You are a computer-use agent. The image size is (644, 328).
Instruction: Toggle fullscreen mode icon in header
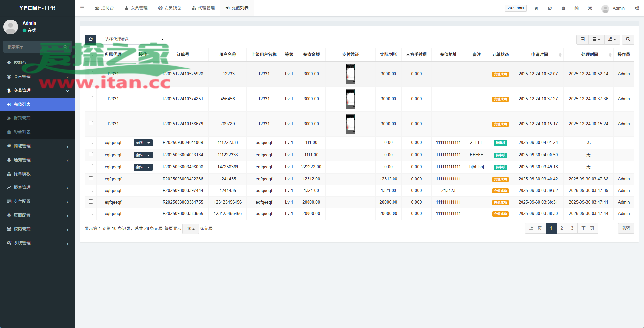tap(590, 8)
